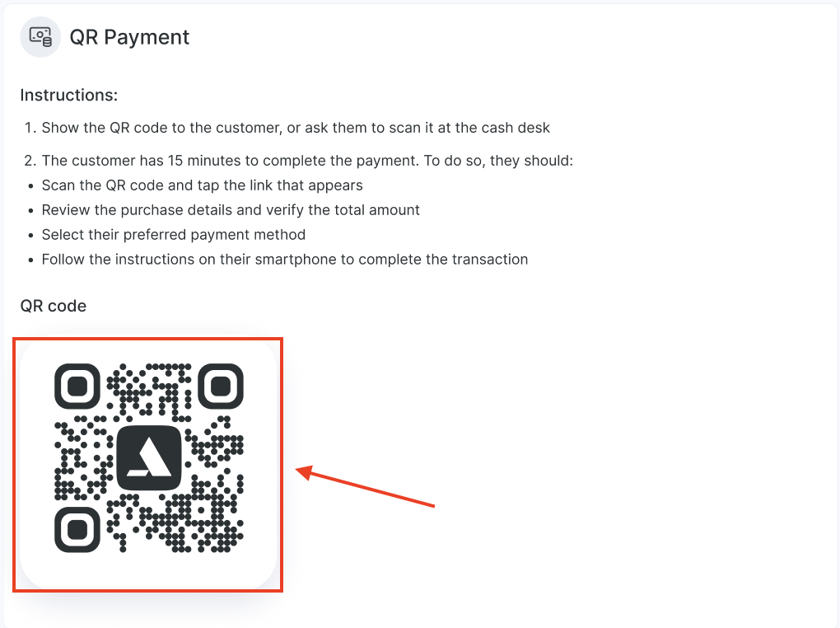The height and width of the screenshot is (628, 840).
Task: Click the QR Payment cash icon
Action: (40, 37)
